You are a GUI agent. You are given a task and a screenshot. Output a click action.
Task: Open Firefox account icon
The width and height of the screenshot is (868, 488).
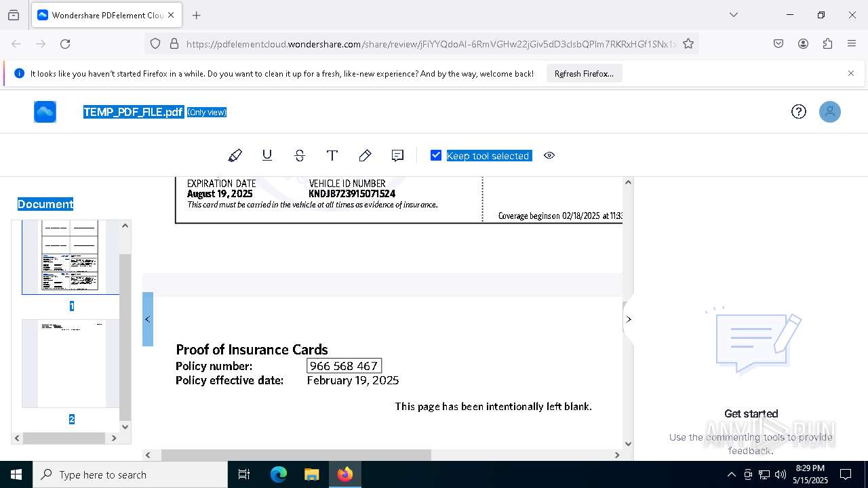tap(803, 43)
